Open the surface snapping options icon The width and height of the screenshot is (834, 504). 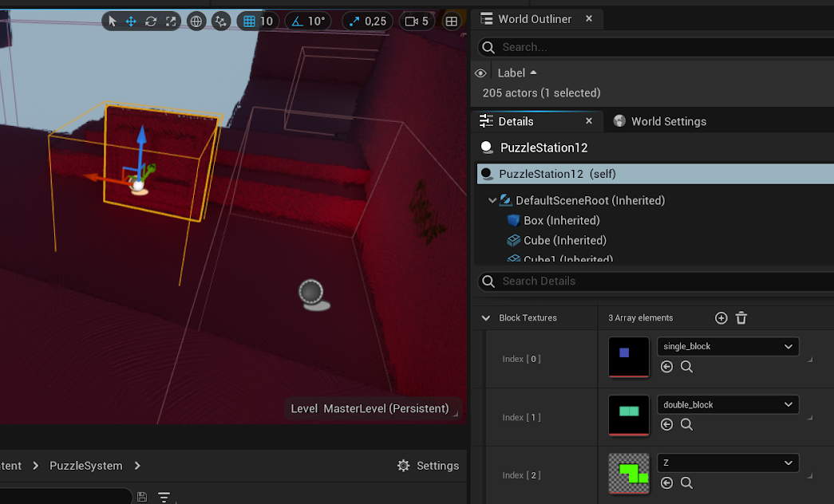click(x=221, y=22)
